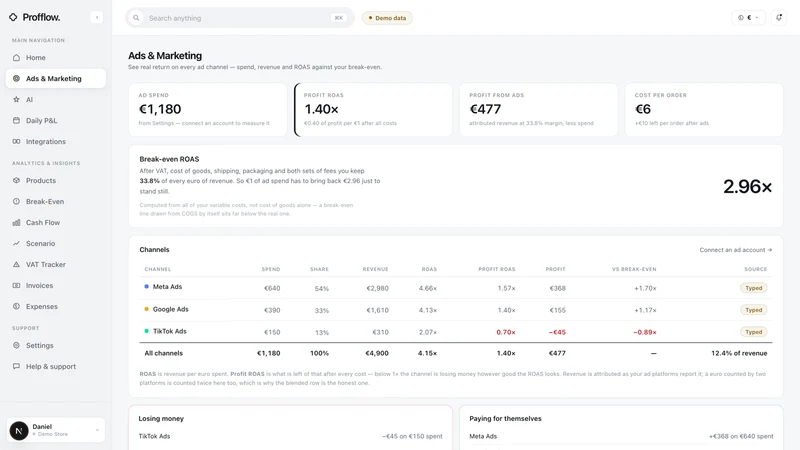Image resolution: width=800 pixels, height=450 pixels.
Task: Click the Settings gear icon
Action: coord(16,345)
